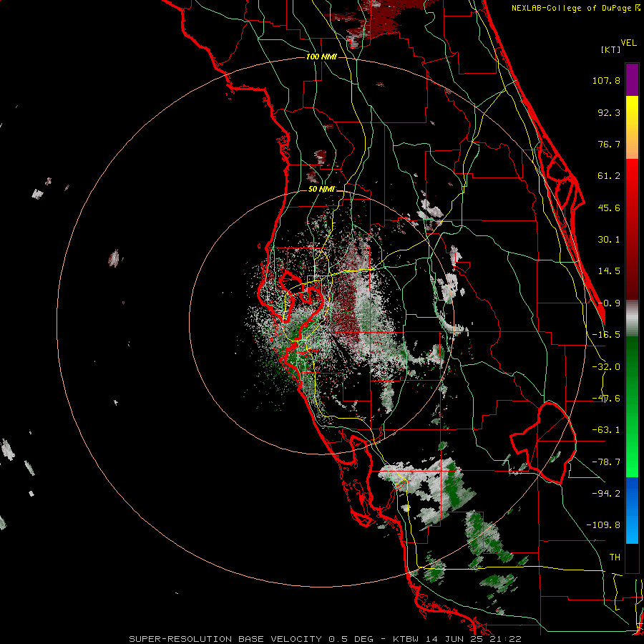This screenshot has width=644, height=644.
Task: Click the [KT] units label
Action: point(611,49)
